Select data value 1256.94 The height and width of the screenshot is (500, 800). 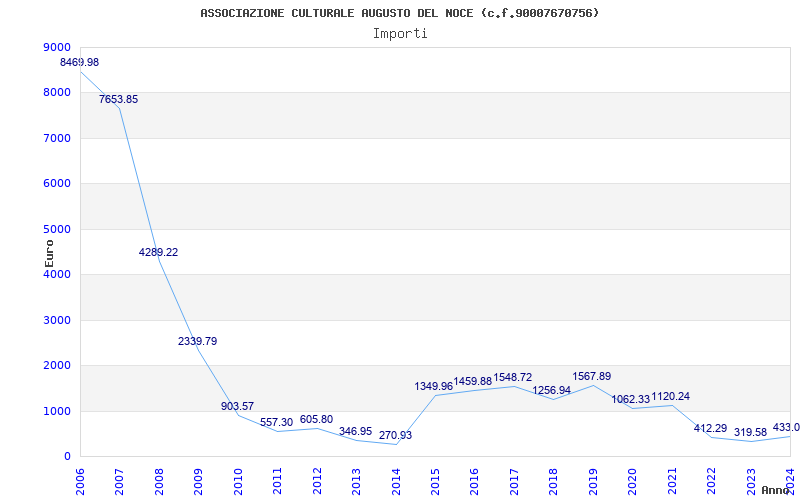552,390
